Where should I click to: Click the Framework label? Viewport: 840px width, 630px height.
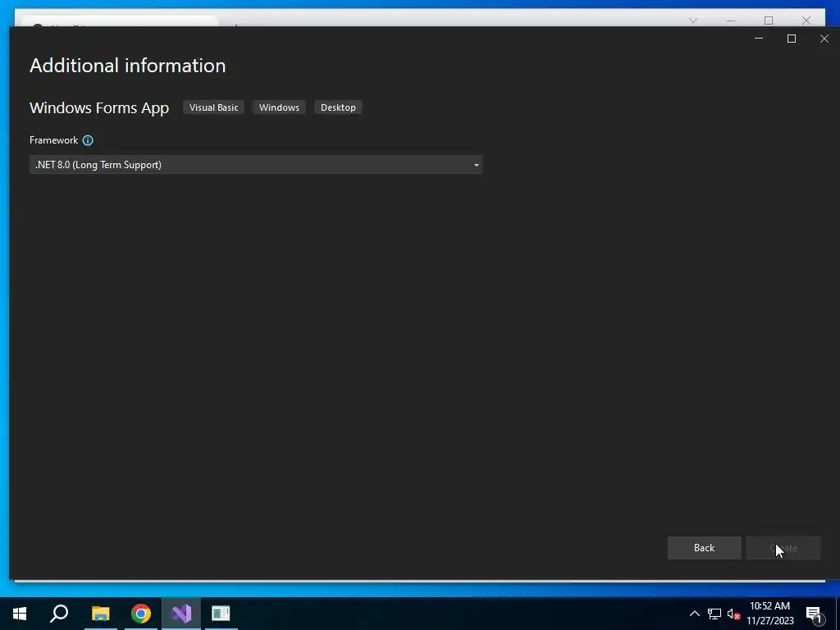point(53,140)
